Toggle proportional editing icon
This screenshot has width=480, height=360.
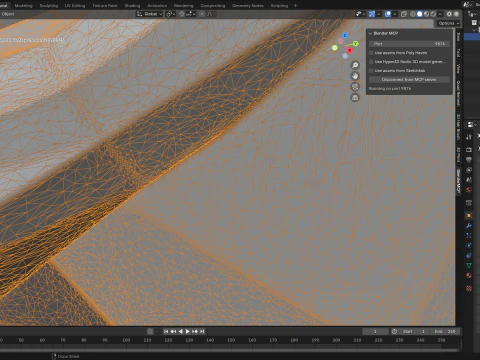tap(202, 14)
